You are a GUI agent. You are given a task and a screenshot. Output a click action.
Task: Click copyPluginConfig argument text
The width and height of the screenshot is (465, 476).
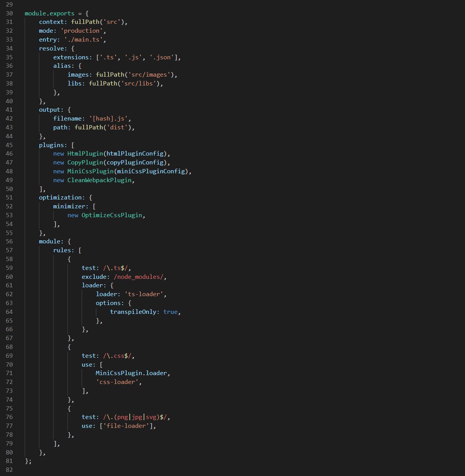[x=135, y=163]
